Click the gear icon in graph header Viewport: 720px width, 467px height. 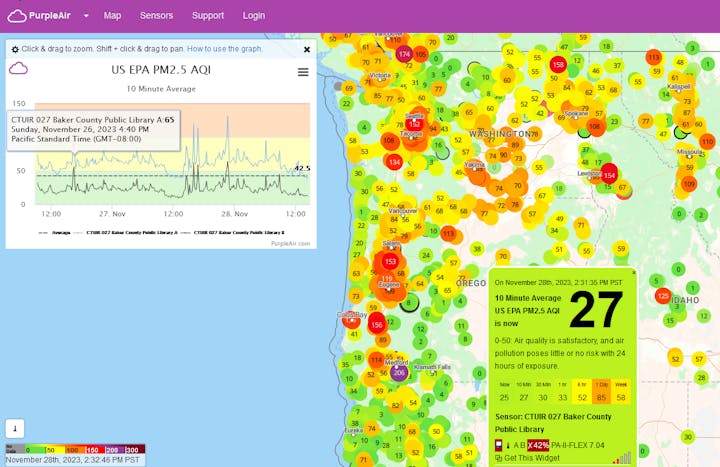(x=15, y=49)
